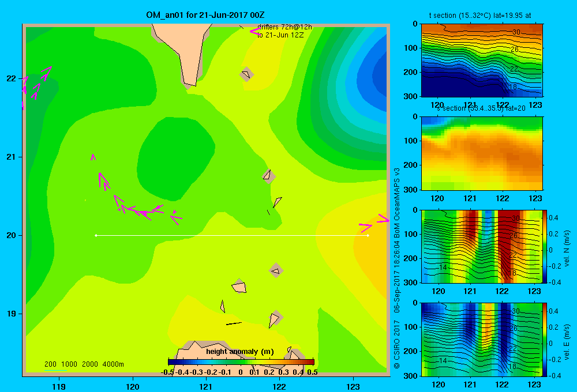Click the "s section" salinity plot title
The image size is (577, 392).
tap(482, 108)
